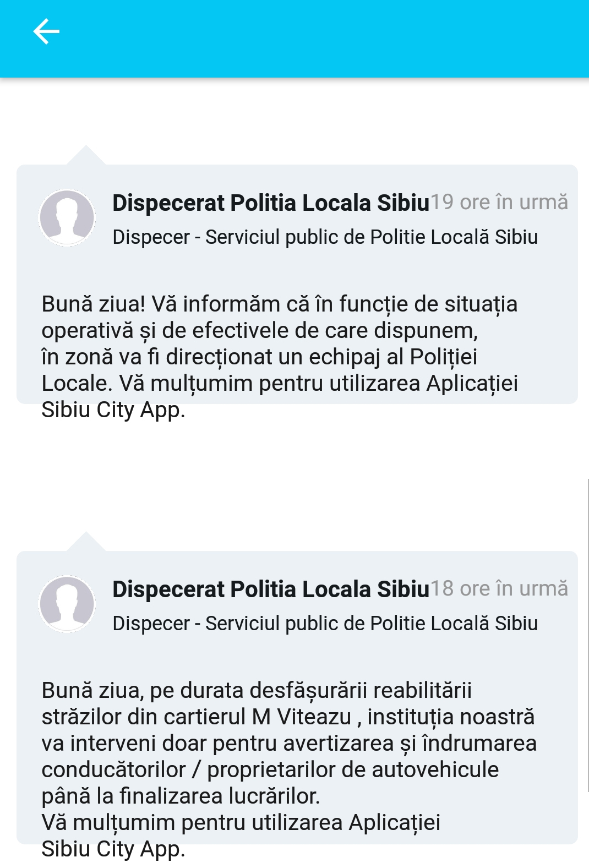Image resolution: width=589 pixels, height=868 pixels.
Task: Open the first comment's profile avatar
Action: [67, 217]
